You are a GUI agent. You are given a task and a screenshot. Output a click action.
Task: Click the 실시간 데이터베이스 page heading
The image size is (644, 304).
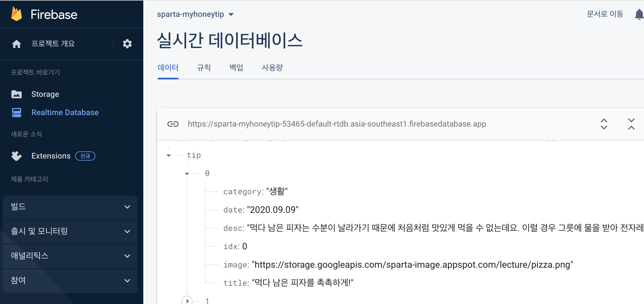pyautogui.click(x=230, y=40)
